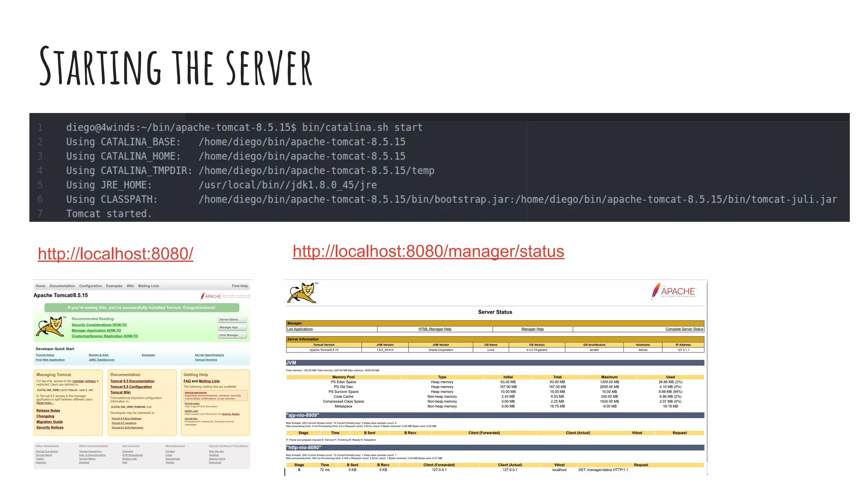Click the Tomcat cat logo beside Recommended Reading
Screen dimensions: 868x488
pos(50,327)
